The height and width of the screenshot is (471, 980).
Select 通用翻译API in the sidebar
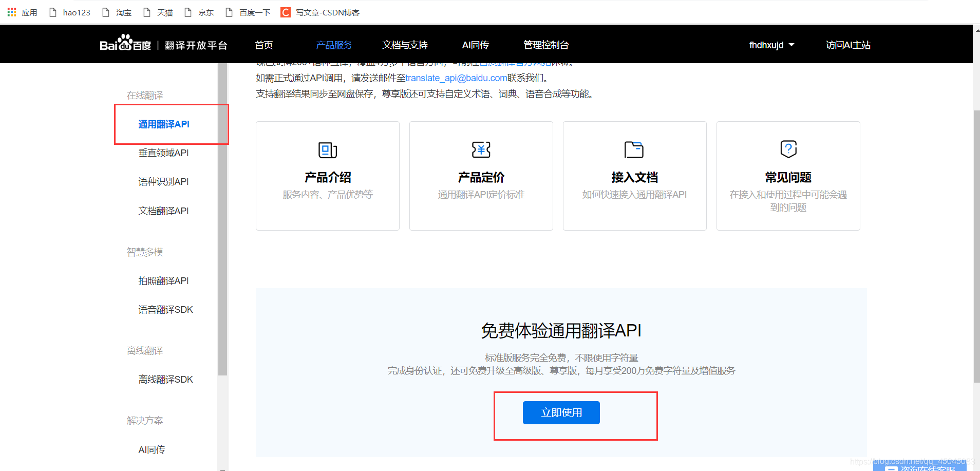click(x=164, y=124)
